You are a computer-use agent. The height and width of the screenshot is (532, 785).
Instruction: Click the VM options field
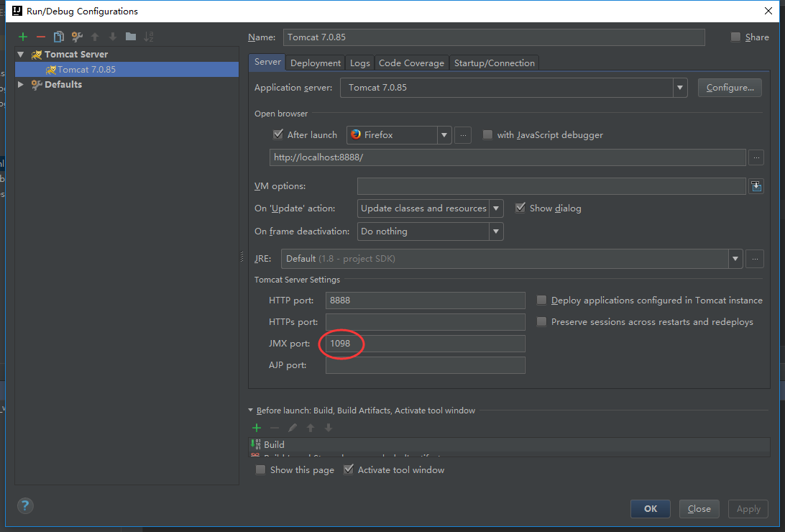click(551, 186)
